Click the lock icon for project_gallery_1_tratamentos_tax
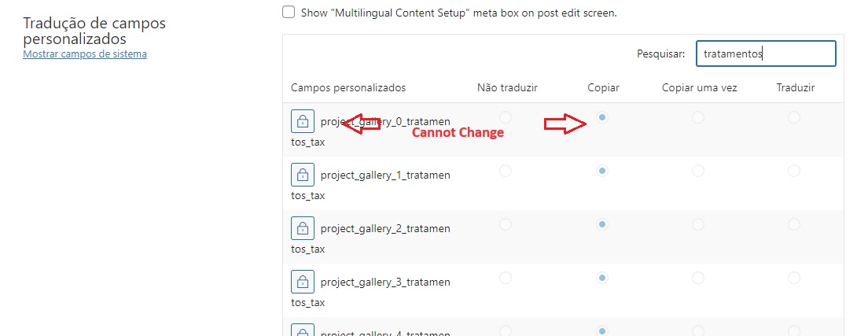This screenshot has height=336, width=868. click(x=303, y=175)
